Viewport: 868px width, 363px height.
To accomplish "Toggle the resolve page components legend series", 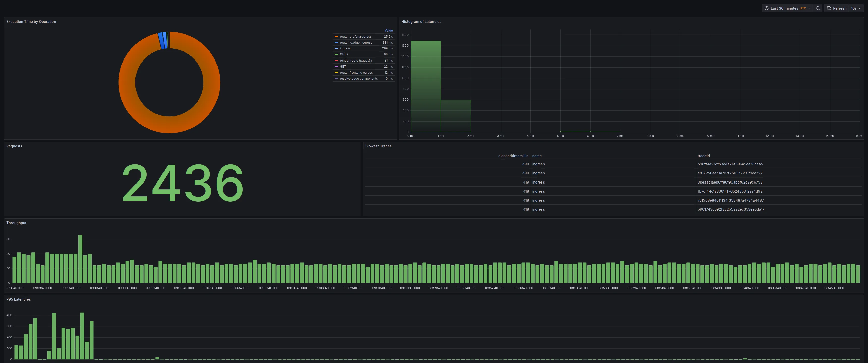I will tap(359, 79).
